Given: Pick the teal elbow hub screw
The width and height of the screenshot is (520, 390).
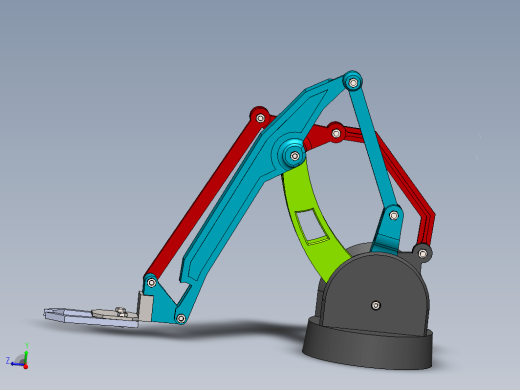Looking at the screenshot, I should [x=294, y=156].
